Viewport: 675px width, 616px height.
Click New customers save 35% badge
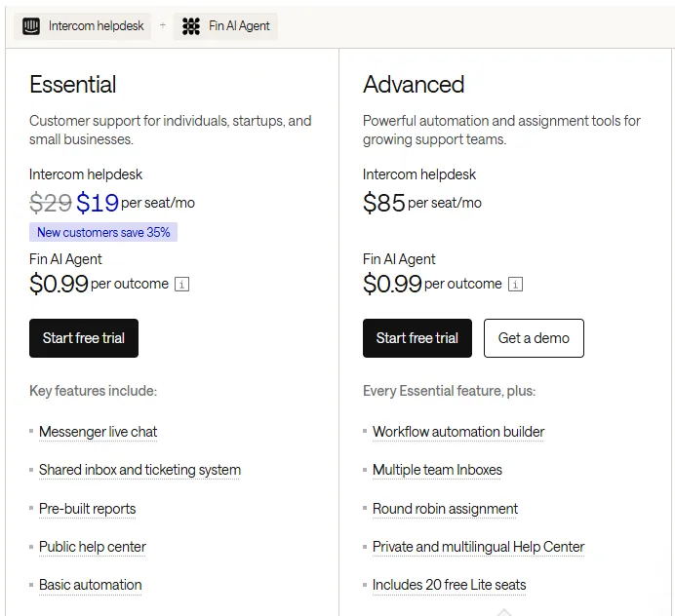coord(103,232)
